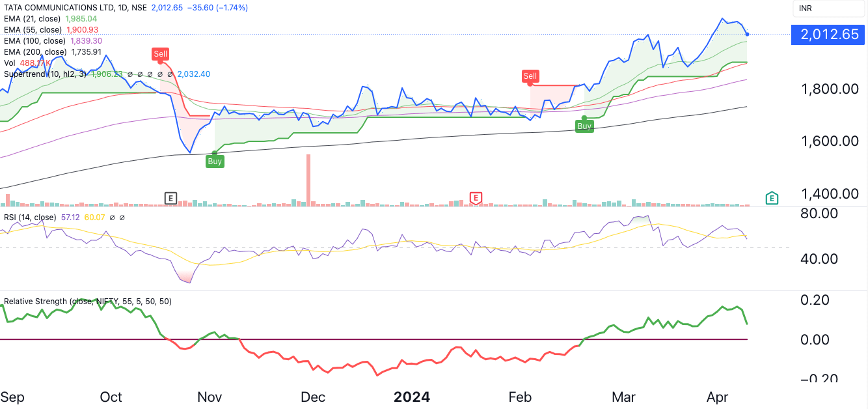Screen dimensions: 868x409
Task: Click the Sell signal marker in October
Action: 160,53
